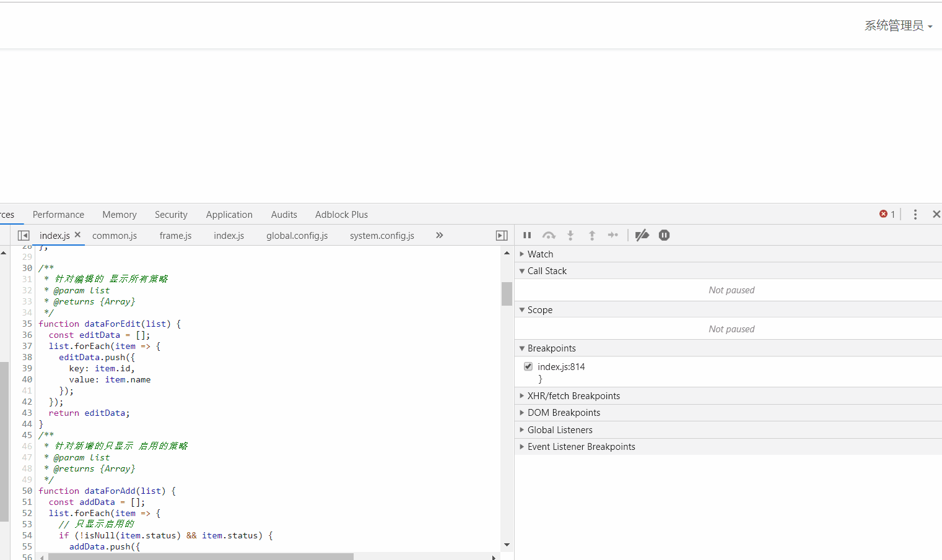942x560 pixels.
Task: Open DevTools customize three-dot menu
Action: click(915, 214)
